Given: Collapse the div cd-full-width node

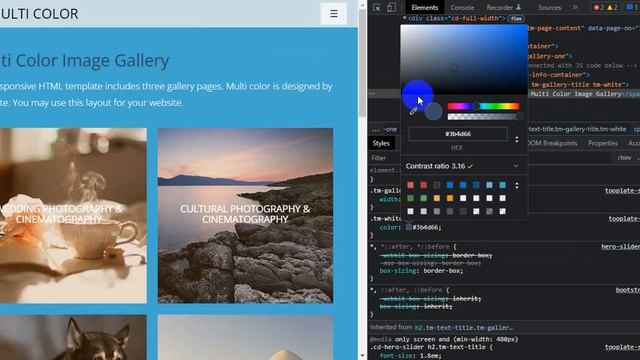Looking at the screenshot, I should pos(404,18).
